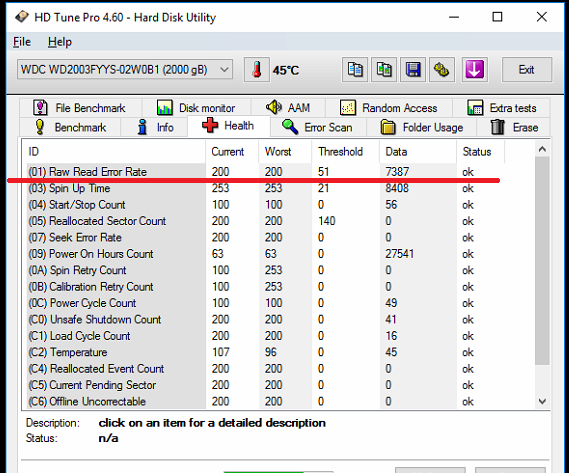The image size is (569, 473).
Task: Click the copy info to clipboard icon
Action: pyautogui.click(x=355, y=69)
